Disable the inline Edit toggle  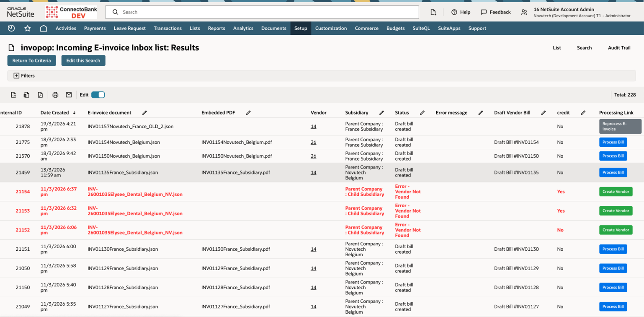click(98, 95)
